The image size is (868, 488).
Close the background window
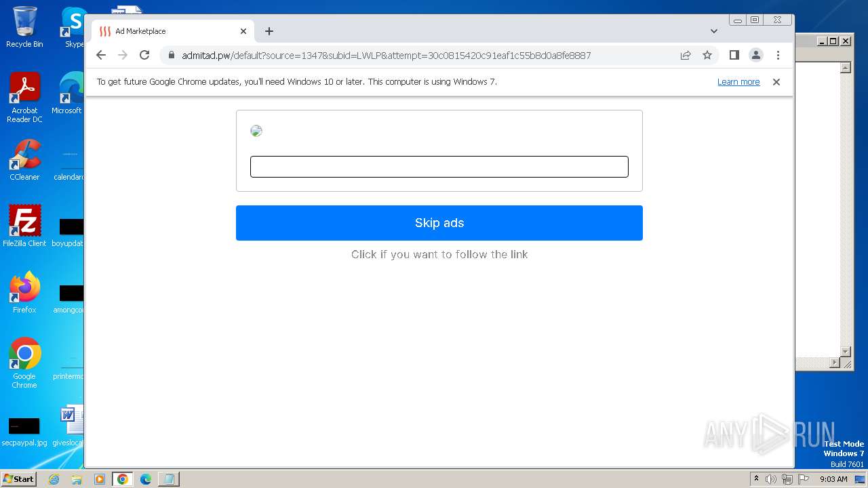tap(846, 41)
